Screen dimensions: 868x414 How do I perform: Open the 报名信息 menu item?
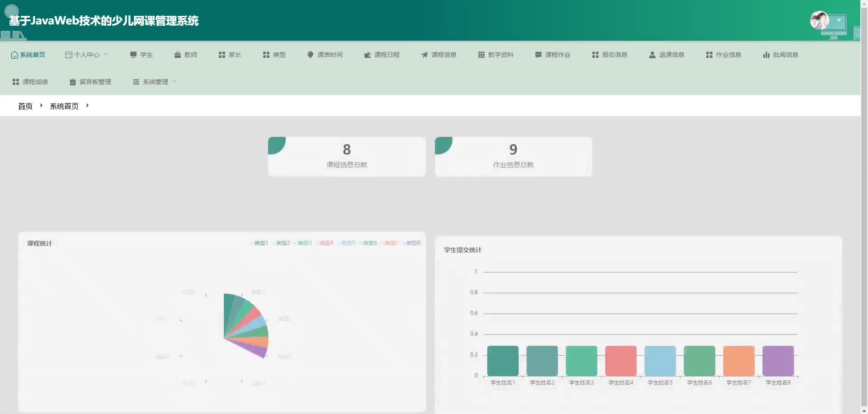[610, 55]
